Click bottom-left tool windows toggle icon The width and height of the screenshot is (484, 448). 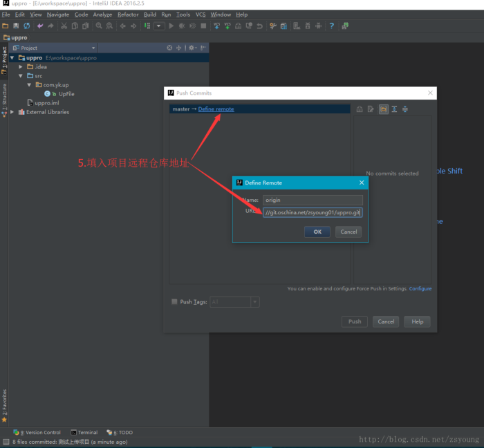click(x=6, y=442)
